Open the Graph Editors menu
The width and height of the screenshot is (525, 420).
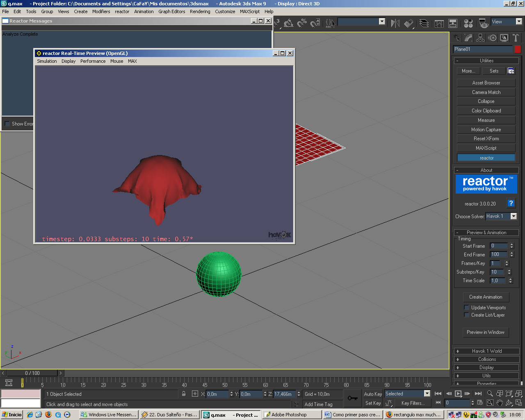click(172, 11)
